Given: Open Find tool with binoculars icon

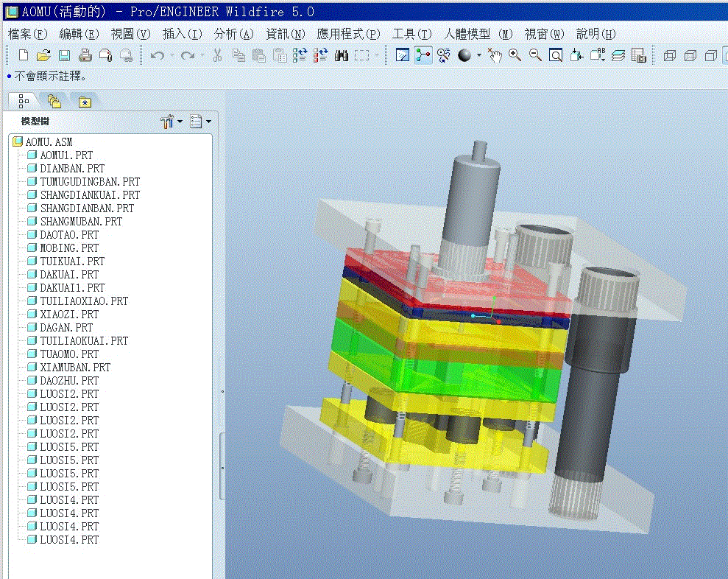Looking at the screenshot, I should point(342,55).
